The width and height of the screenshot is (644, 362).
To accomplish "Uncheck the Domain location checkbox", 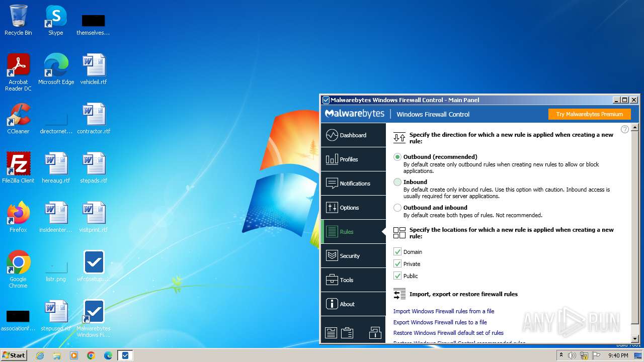I will (x=397, y=252).
